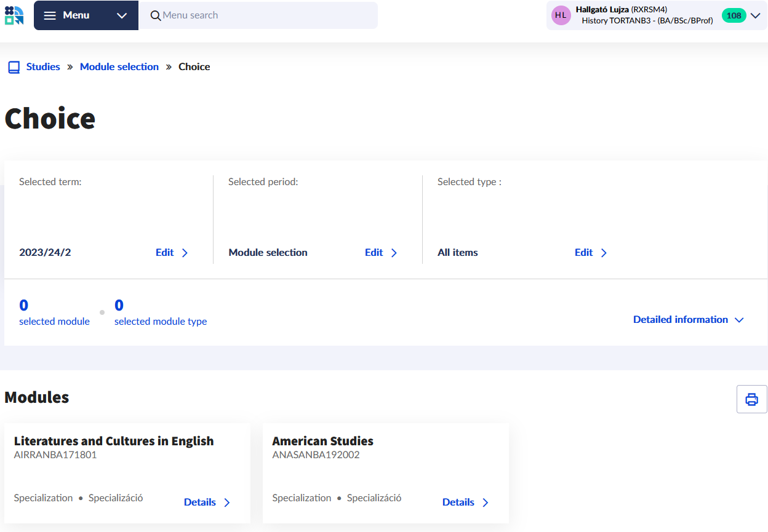Edit the selected type All items
This screenshot has height=532, width=768.
(x=591, y=253)
